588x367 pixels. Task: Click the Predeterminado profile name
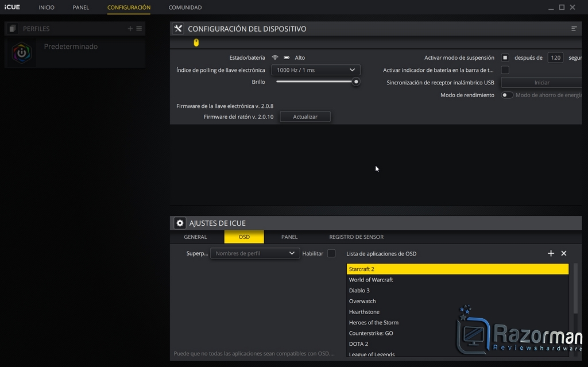71,47
